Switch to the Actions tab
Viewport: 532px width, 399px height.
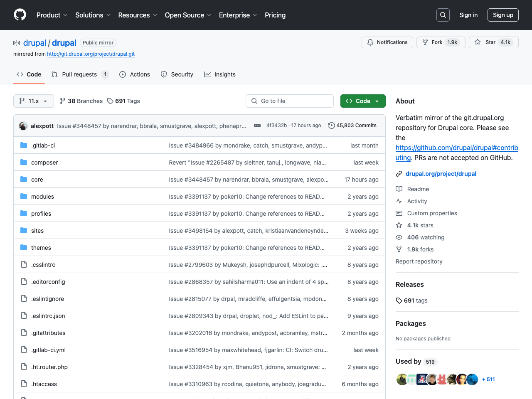pyautogui.click(x=135, y=74)
